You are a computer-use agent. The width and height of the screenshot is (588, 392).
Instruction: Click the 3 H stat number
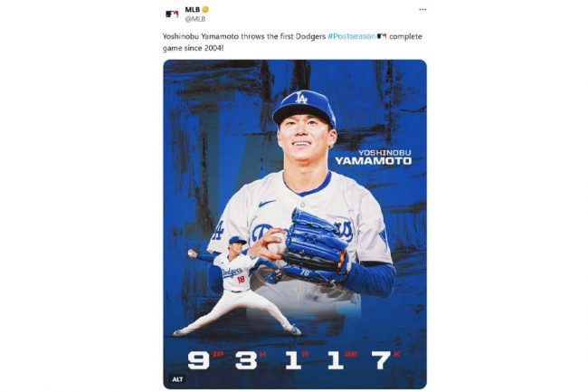[246, 360]
